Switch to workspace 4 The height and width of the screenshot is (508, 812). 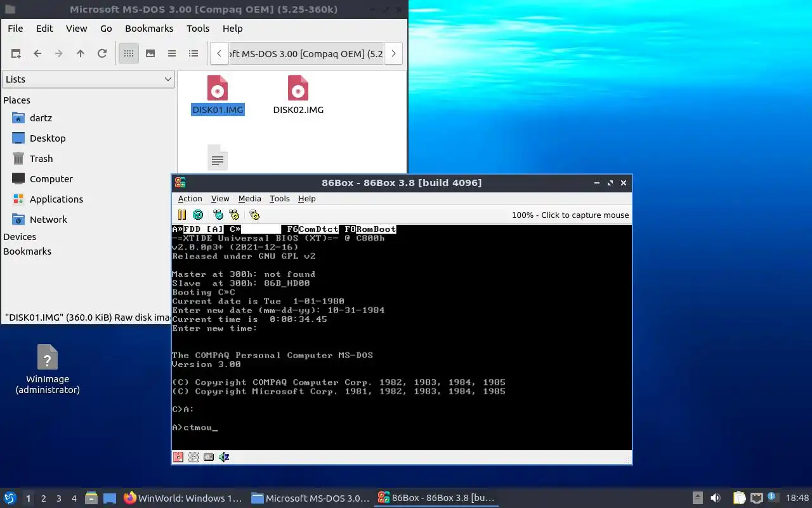click(74, 498)
